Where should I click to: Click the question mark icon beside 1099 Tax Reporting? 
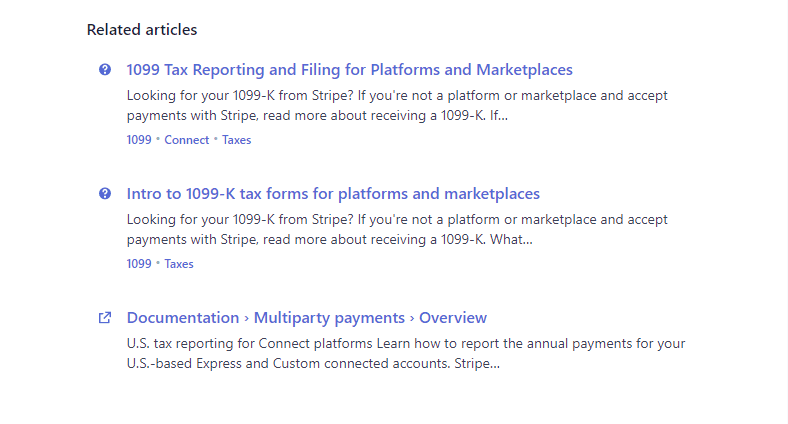[x=105, y=70]
